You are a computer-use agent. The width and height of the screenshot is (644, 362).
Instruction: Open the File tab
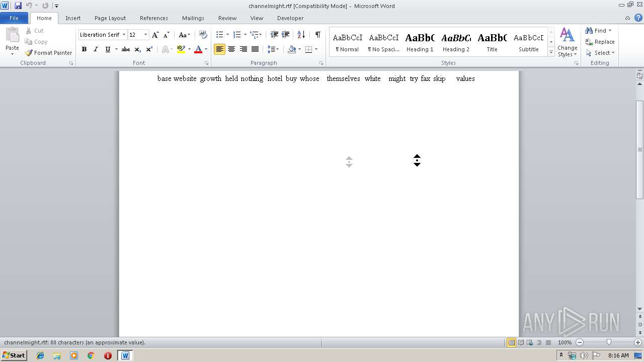[14, 18]
